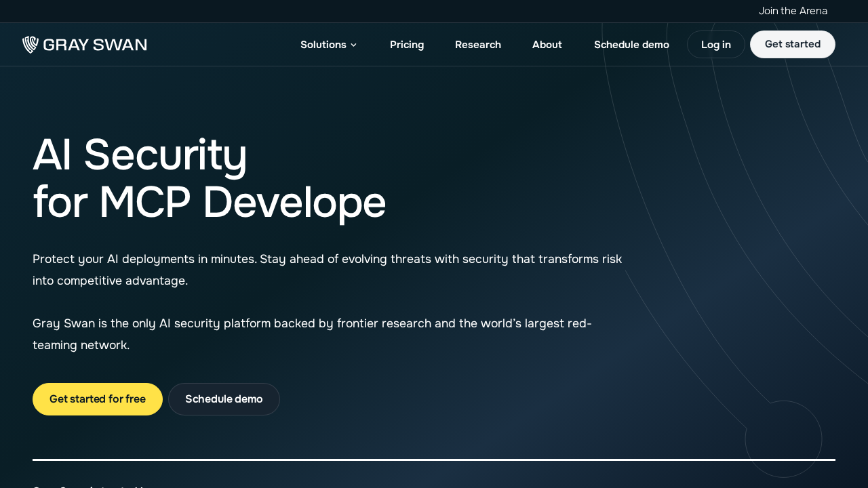Click the GRAY SWAN wordmark text

click(x=95, y=45)
